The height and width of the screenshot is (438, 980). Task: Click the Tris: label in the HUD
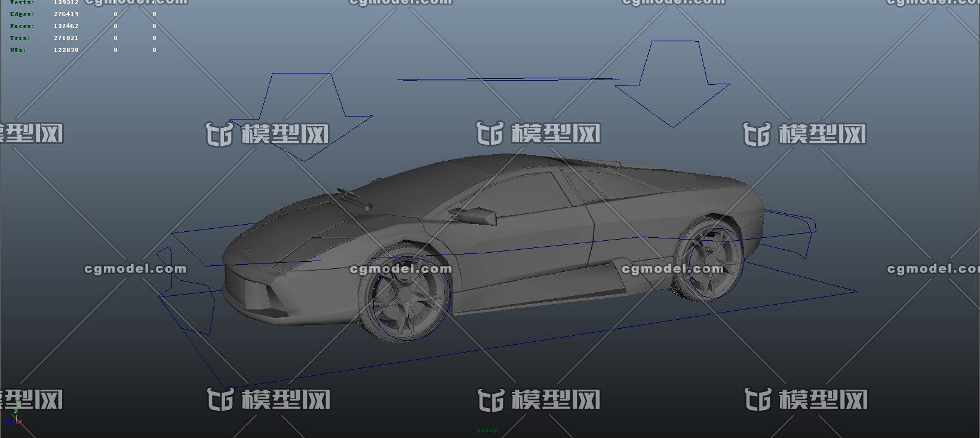[20, 38]
